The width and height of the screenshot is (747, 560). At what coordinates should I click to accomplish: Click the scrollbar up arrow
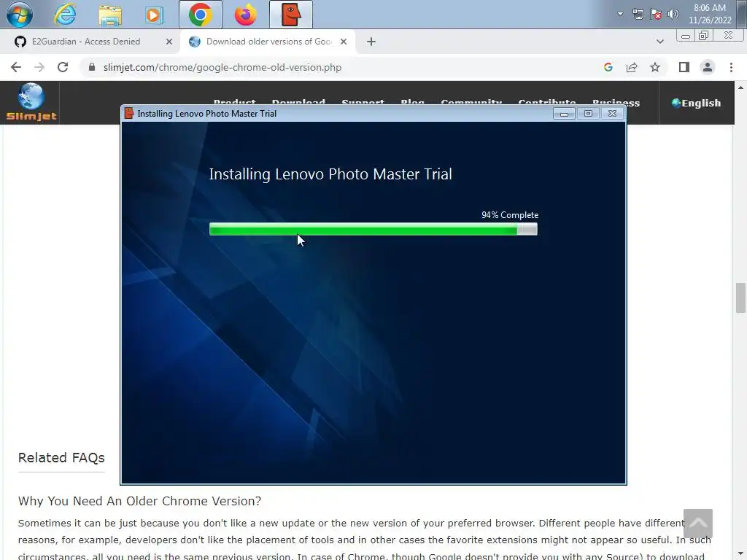[740, 87]
